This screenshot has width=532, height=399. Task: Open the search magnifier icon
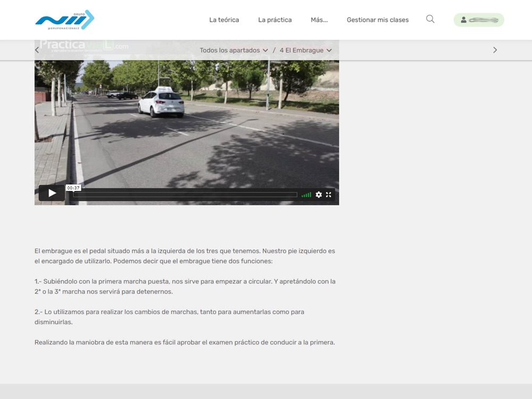click(x=430, y=19)
